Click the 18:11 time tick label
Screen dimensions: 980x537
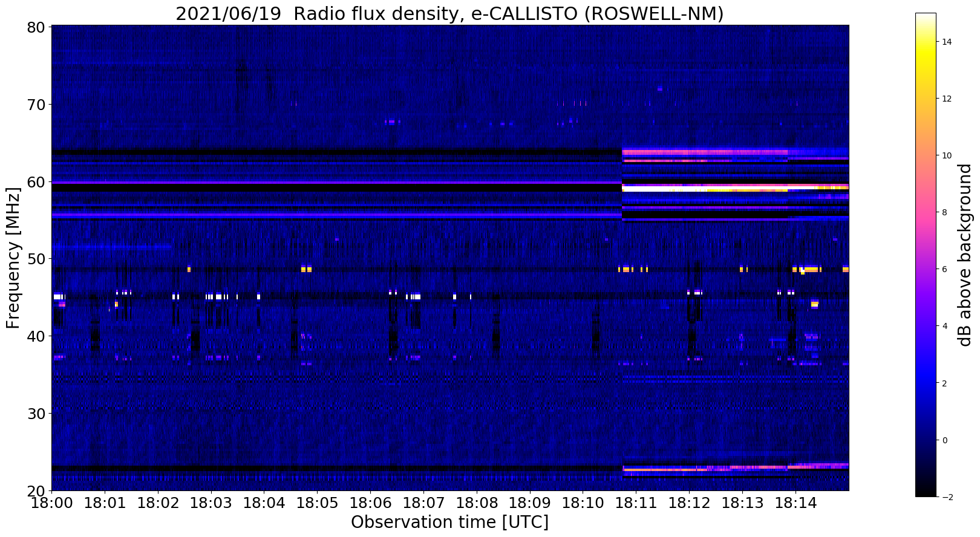point(636,503)
